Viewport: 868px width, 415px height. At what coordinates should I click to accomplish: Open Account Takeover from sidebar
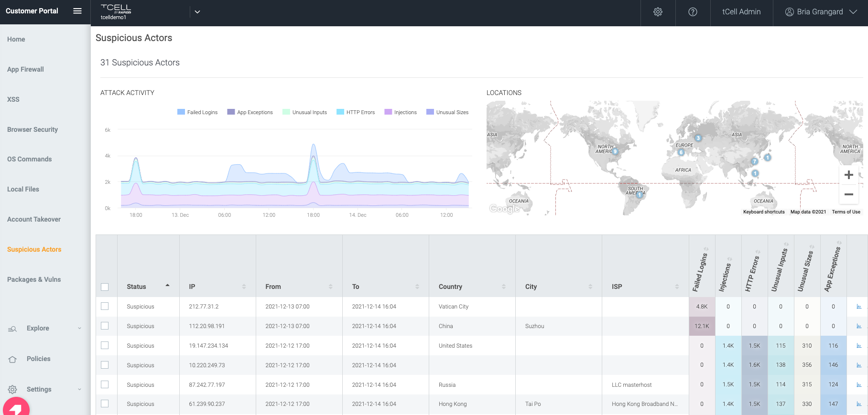[x=34, y=219]
